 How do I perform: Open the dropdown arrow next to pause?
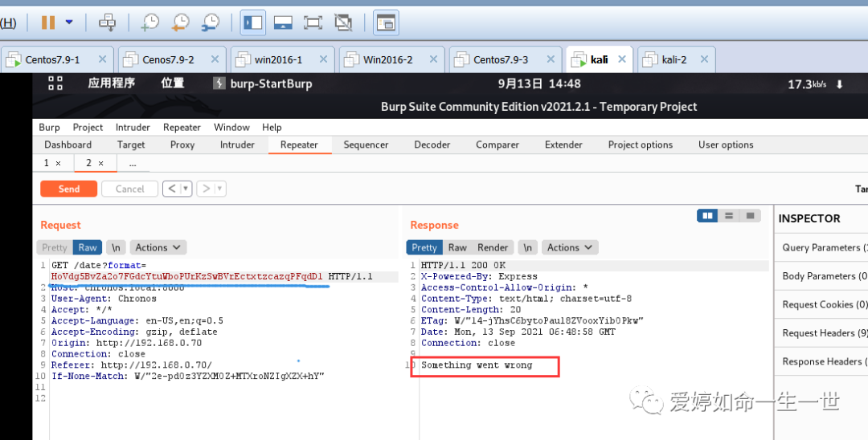click(x=69, y=22)
